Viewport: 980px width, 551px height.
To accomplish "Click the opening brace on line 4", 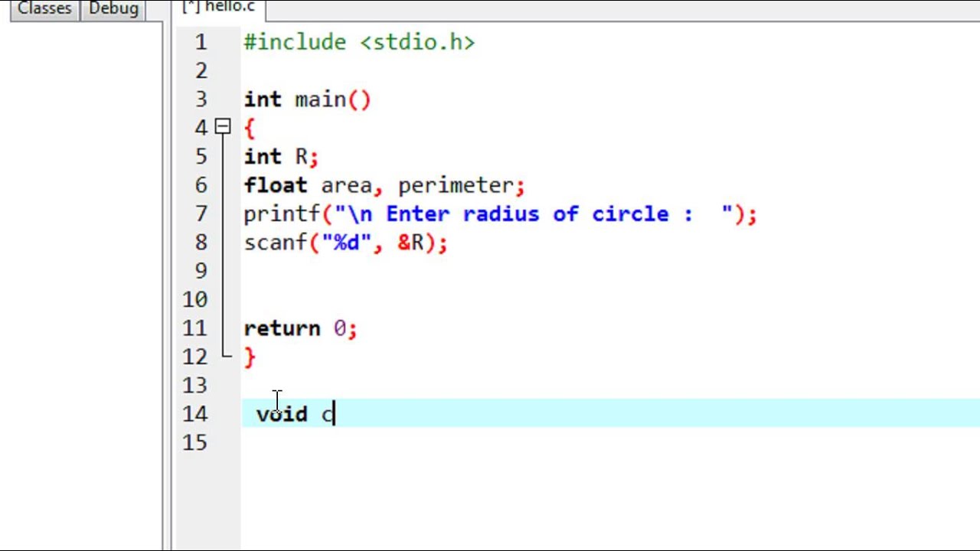I will coord(250,129).
